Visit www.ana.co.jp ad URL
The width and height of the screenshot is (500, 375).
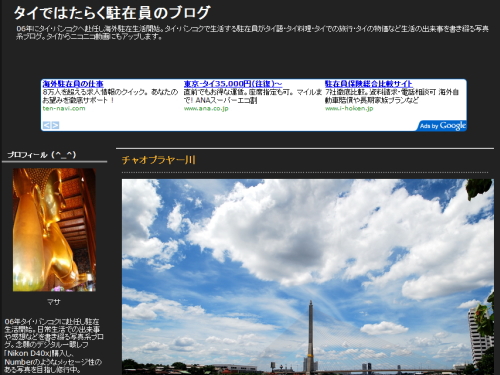pyautogui.click(x=206, y=108)
